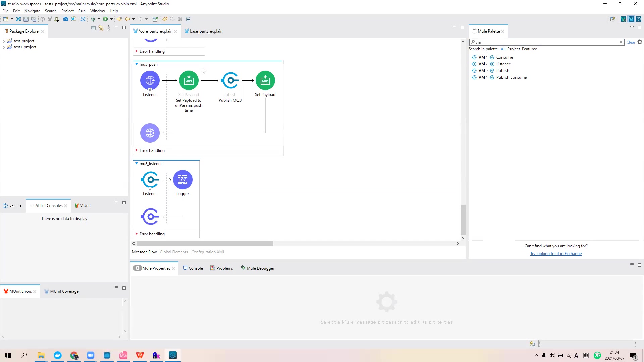Open the MUnit tab
The image size is (644, 362).
click(x=83, y=206)
